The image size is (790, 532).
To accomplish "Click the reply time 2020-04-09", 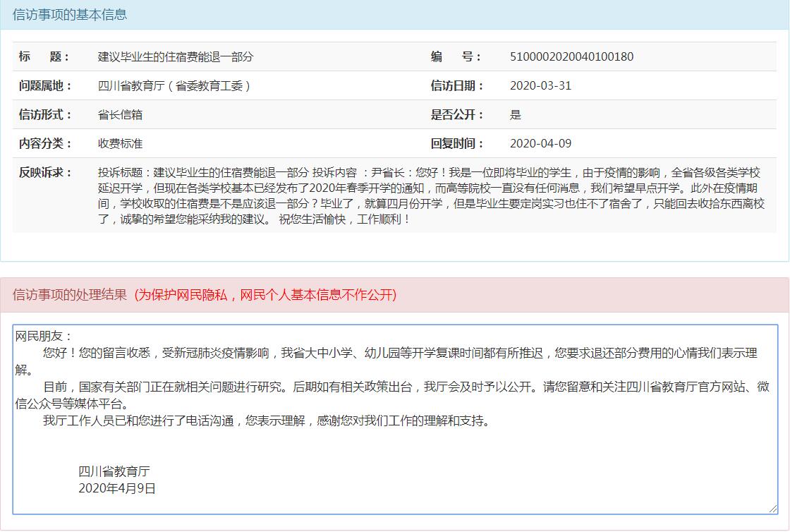I will 540,144.
